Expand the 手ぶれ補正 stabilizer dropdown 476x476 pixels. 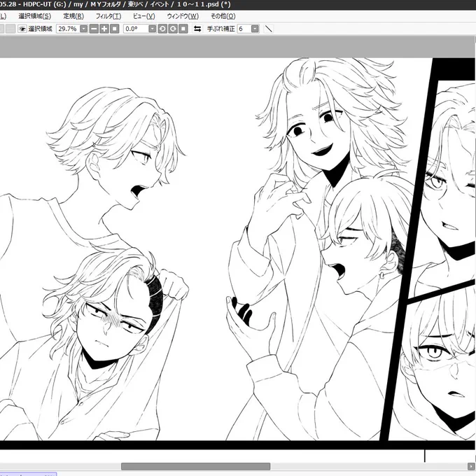pyautogui.click(x=255, y=29)
